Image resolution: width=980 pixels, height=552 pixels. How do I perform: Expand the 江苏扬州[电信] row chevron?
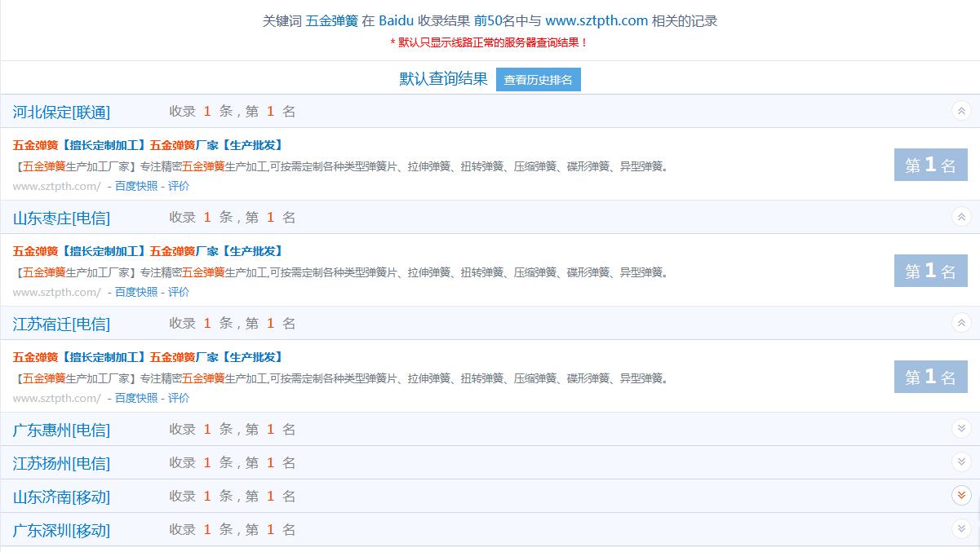tap(960, 462)
